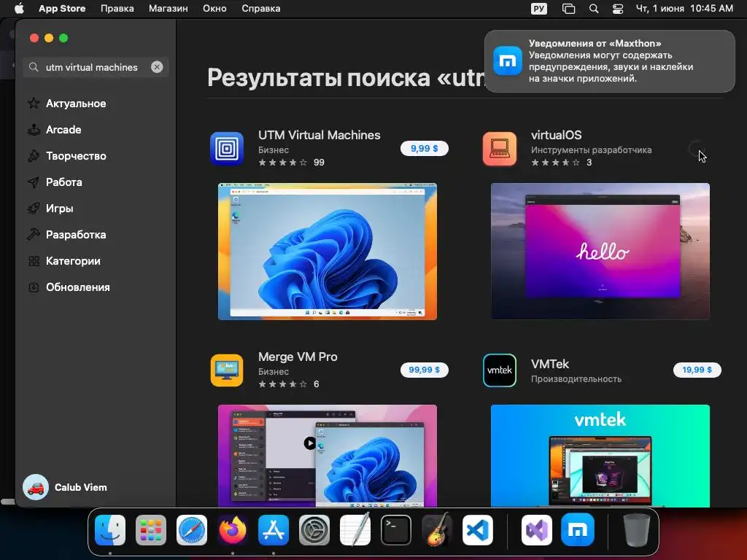747x560 pixels.
Task: Open GarageBand from the Dock
Action: pyautogui.click(x=437, y=530)
